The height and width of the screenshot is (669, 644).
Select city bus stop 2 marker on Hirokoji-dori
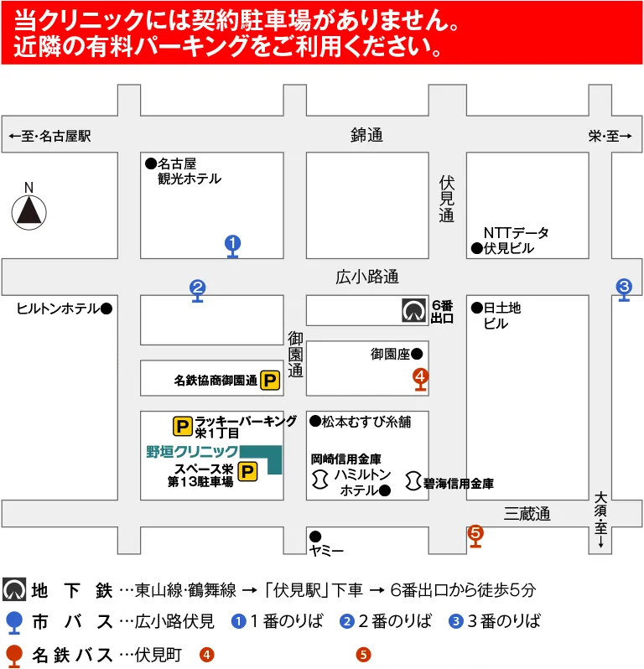(x=198, y=289)
